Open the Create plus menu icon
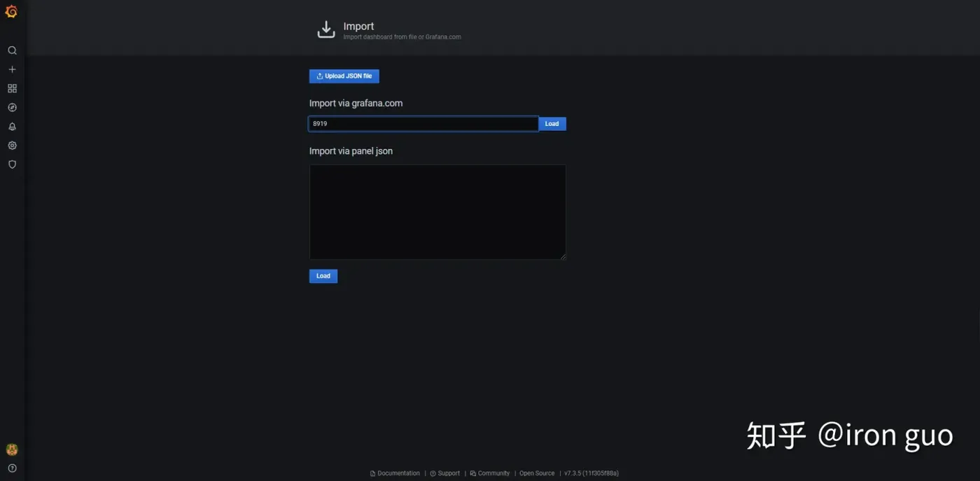 click(12, 69)
